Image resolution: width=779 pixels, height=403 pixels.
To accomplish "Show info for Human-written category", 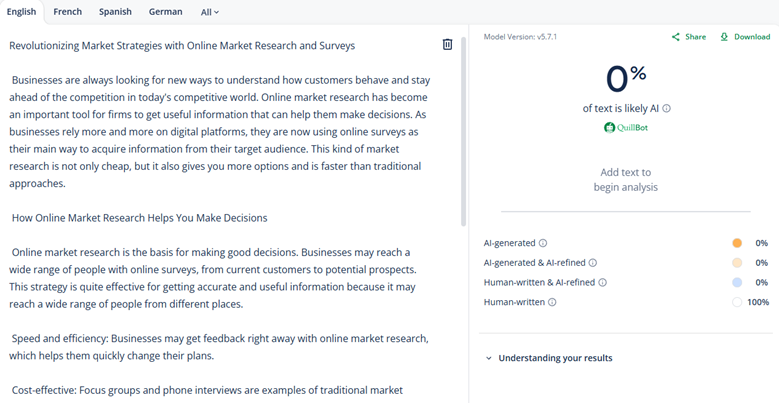I will [552, 302].
